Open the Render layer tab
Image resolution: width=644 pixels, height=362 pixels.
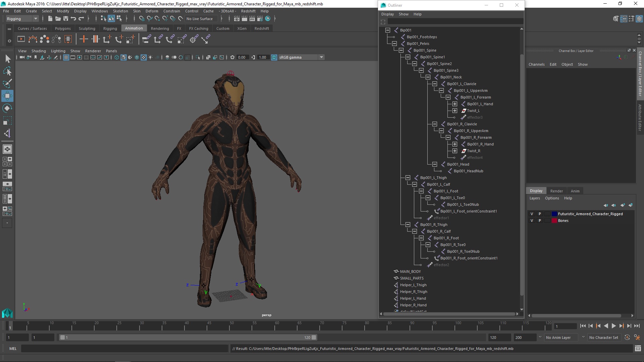(556, 191)
